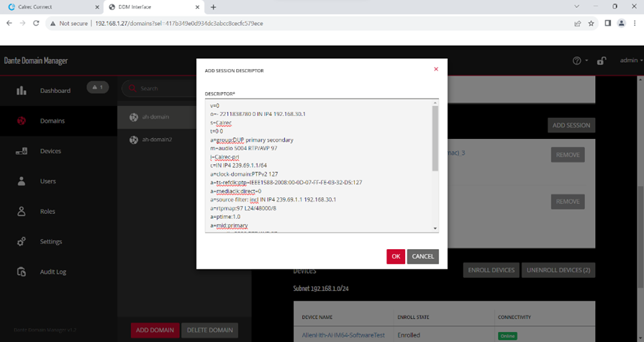The height and width of the screenshot is (342, 644).
Task: Select the Settings menu label
Action: pos(51,241)
